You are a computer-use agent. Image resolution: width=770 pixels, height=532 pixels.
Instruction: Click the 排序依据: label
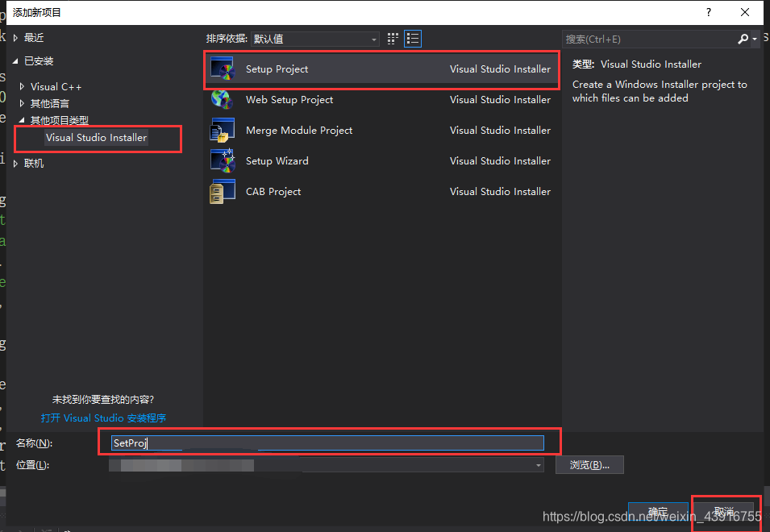(x=227, y=38)
